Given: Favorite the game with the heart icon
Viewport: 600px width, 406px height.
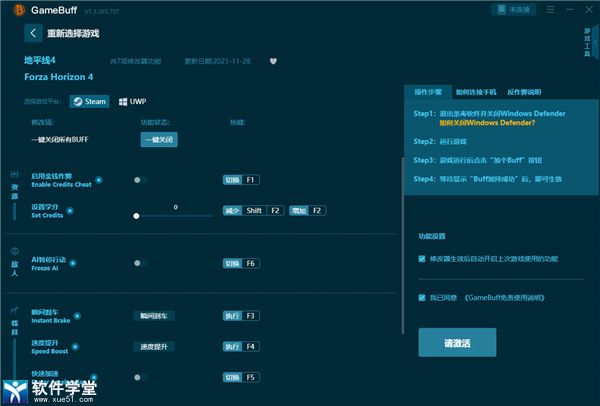Looking at the screenshot, I should click(x=273, y=61).
